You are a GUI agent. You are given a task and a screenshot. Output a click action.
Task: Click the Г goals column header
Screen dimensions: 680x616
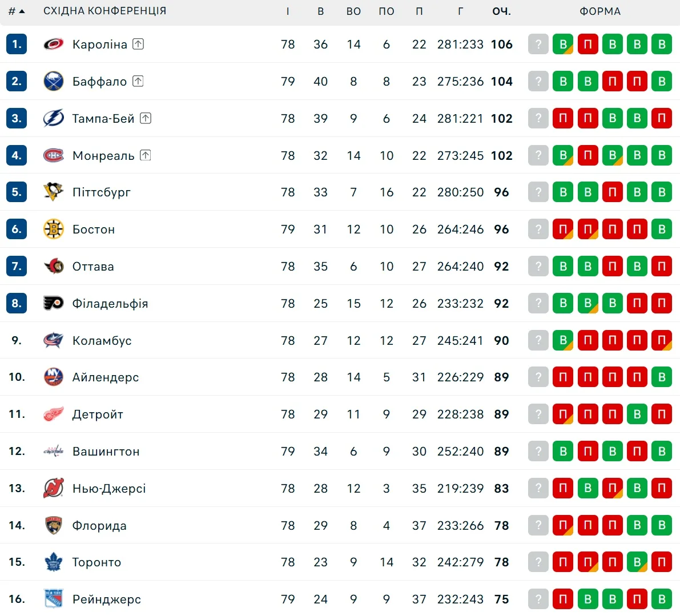(x=460, y=11)
